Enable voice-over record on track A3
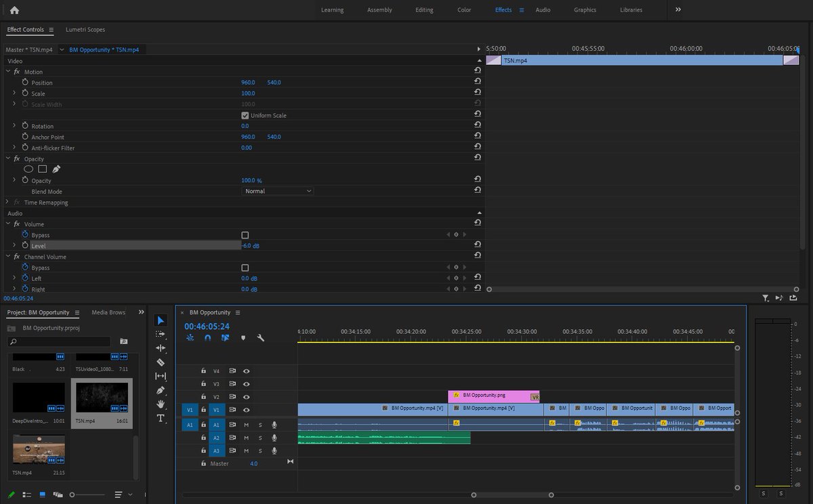813x504 pixels. click(x=274, y=450)
